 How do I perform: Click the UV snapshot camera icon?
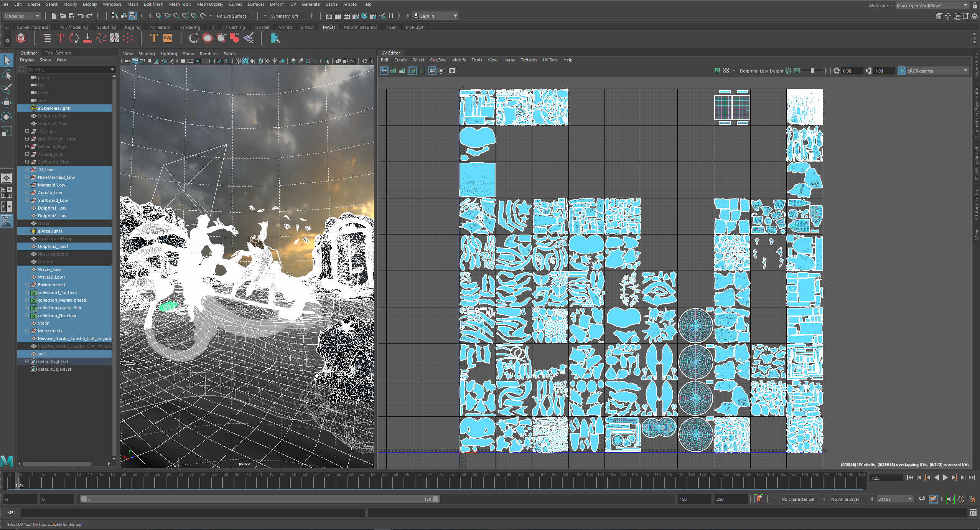point(452,71)
